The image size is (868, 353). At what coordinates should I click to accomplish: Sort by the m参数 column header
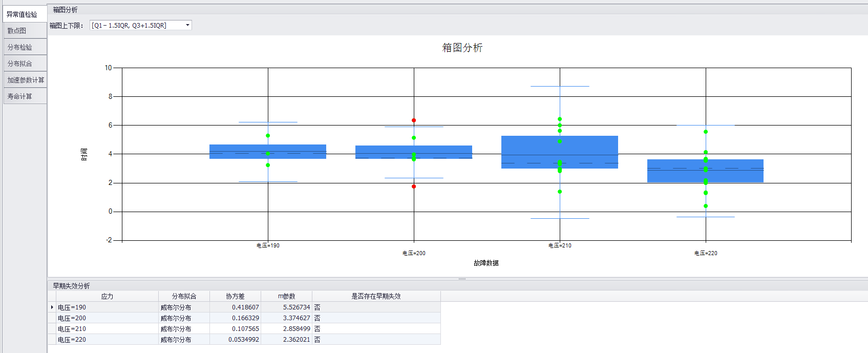tap(286, 296)
